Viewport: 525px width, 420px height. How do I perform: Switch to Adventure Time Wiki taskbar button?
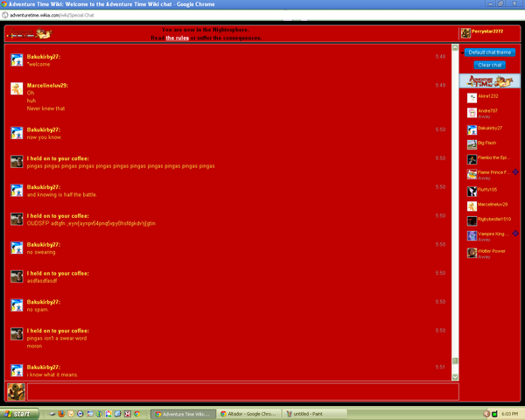pos(183,414)
